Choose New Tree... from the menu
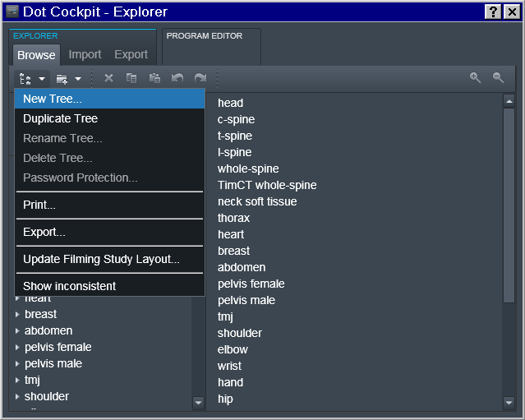This screenshot has height=420, width=525. pos(110,99)
